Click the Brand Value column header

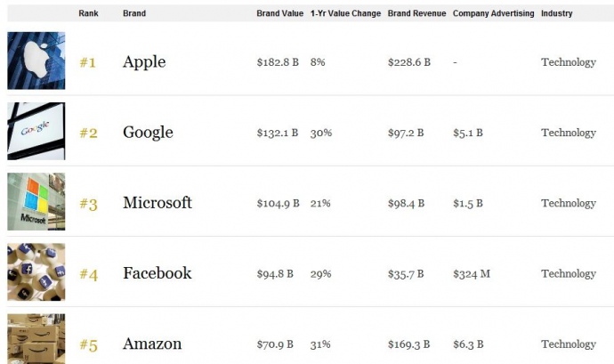(279, 14)
